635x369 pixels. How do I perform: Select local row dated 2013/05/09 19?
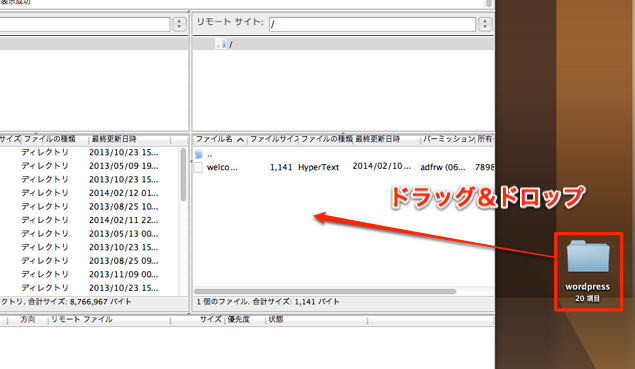coord(89,166)
